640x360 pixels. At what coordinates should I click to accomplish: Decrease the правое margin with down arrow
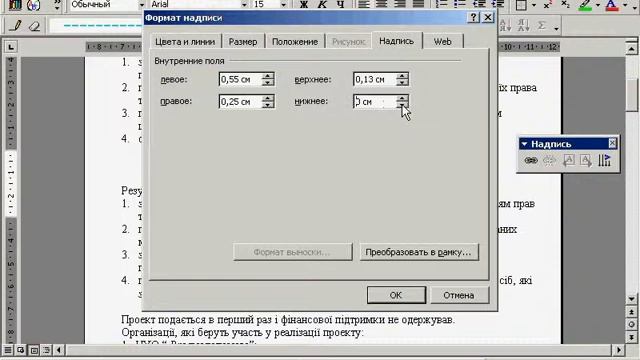pos(268,105)
